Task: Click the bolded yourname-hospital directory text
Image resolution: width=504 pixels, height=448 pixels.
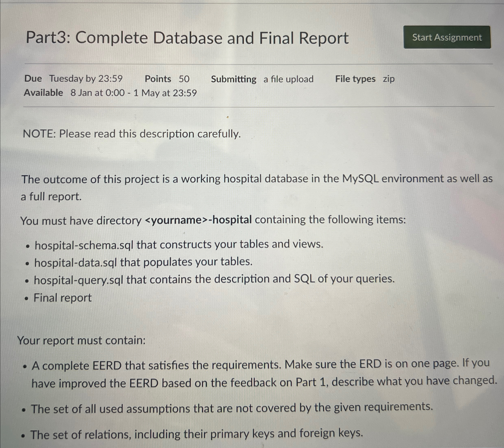Action: coord(200,220)
